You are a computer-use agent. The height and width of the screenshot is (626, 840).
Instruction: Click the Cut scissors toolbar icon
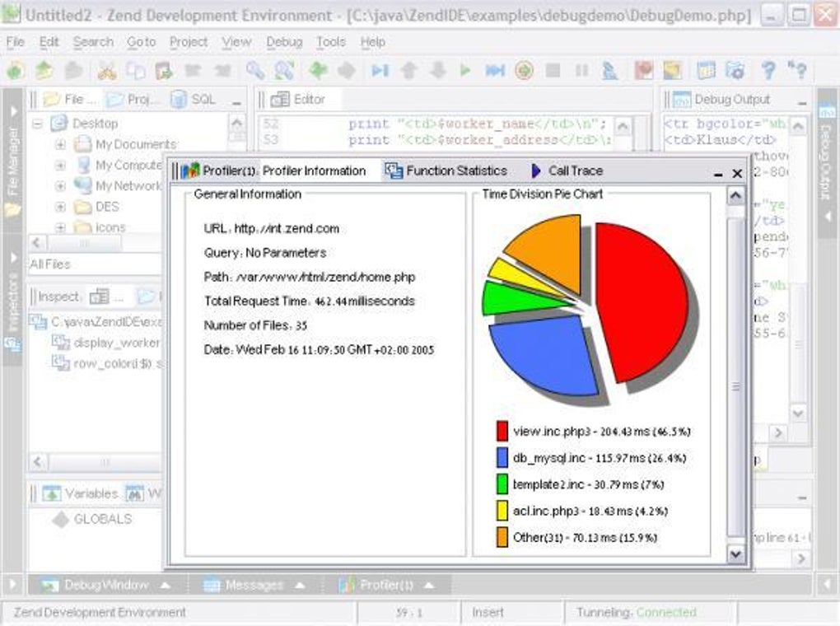pos(106,70)
